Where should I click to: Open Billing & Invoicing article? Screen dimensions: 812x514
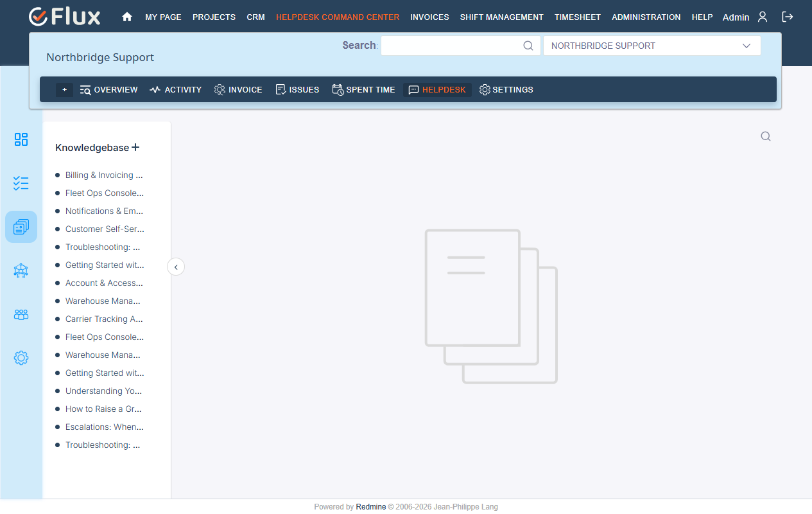(104, 175)
